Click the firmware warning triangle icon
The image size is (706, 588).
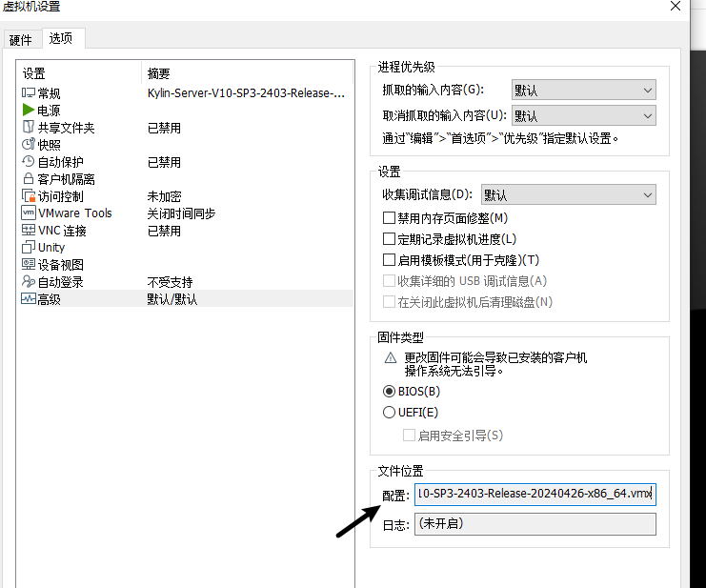(391, 358)
